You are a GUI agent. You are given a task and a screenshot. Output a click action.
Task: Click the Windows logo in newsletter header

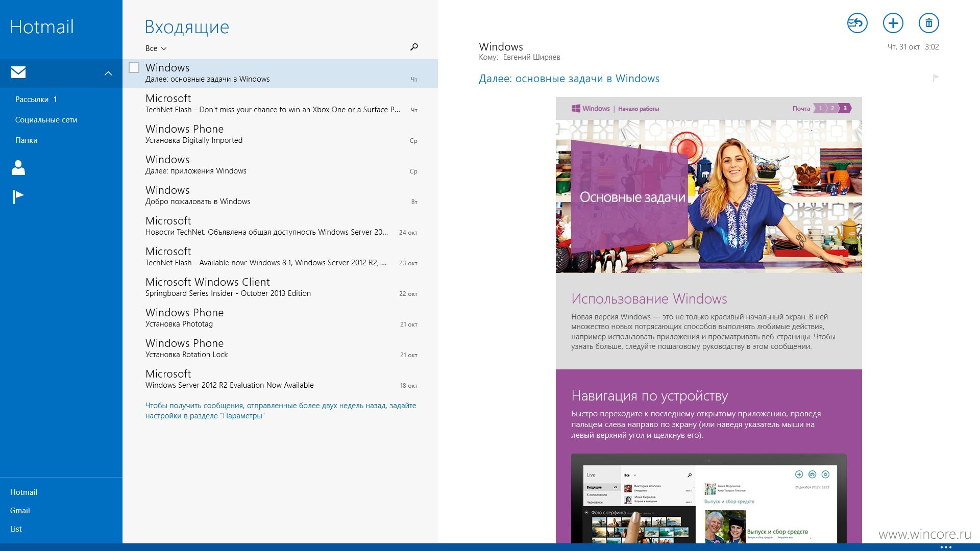pos(591,108)
